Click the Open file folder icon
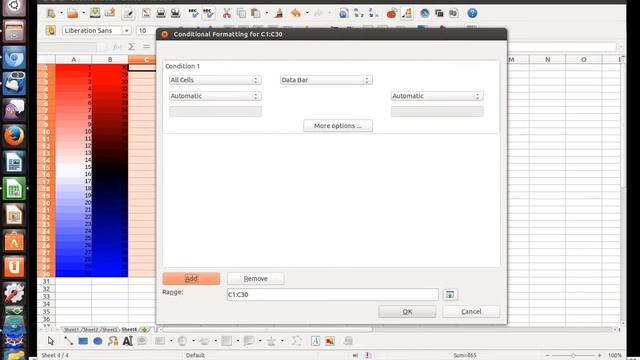Viewport: 640px width, 360px height. click(x=73, y=13)
